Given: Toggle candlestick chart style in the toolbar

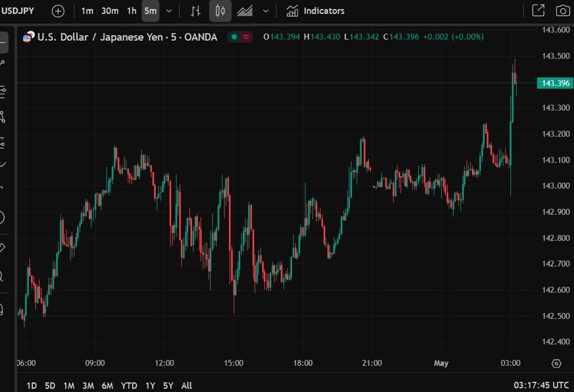Looking at the screenshot, I should pyautogui.click(x=220, y=11).
